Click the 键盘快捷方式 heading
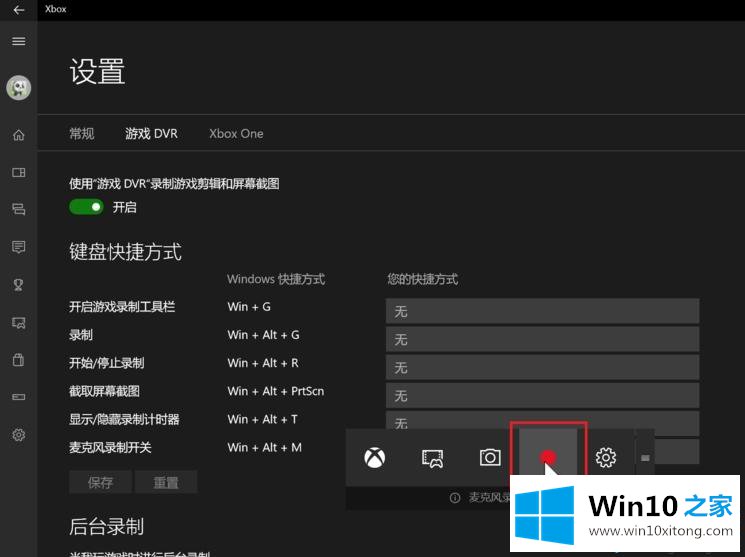 click(125, 252)
